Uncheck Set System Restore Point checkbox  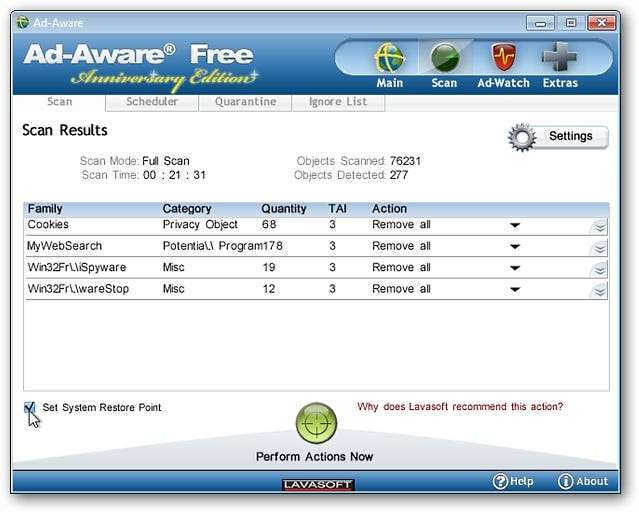pos(29,407)
